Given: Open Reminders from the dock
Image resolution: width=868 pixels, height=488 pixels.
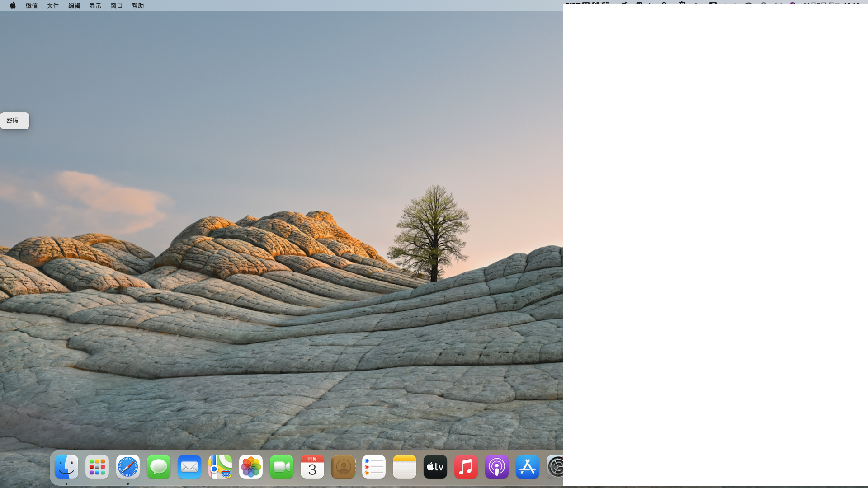Looking at the screenshot, I should pos(374,467).
